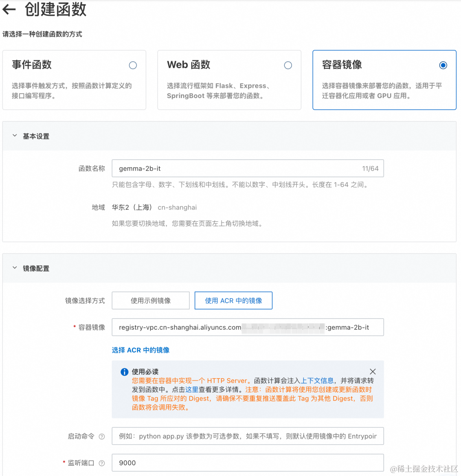Click the 监听端口 field showing 9000

[x=248, y=463]
